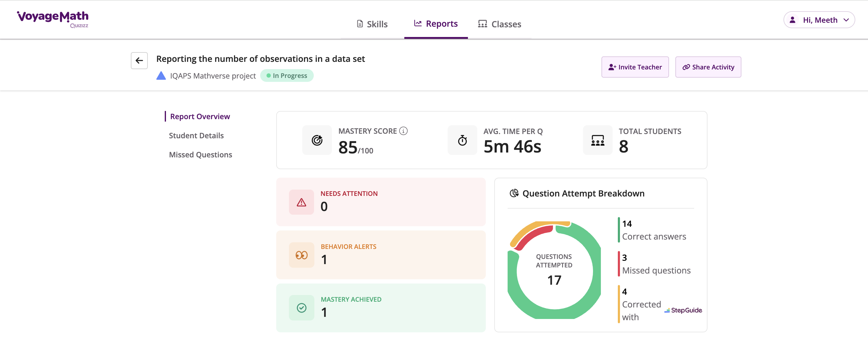Click the total students class icon

pyautogui.click(x=598, y=140)
